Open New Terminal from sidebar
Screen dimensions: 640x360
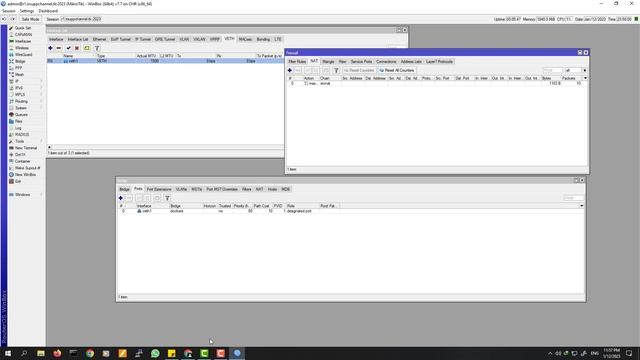coord(26,148)
